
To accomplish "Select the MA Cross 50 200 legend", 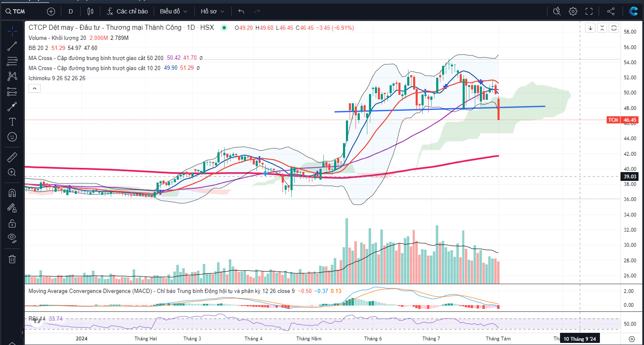I will (x=96, y=58).
